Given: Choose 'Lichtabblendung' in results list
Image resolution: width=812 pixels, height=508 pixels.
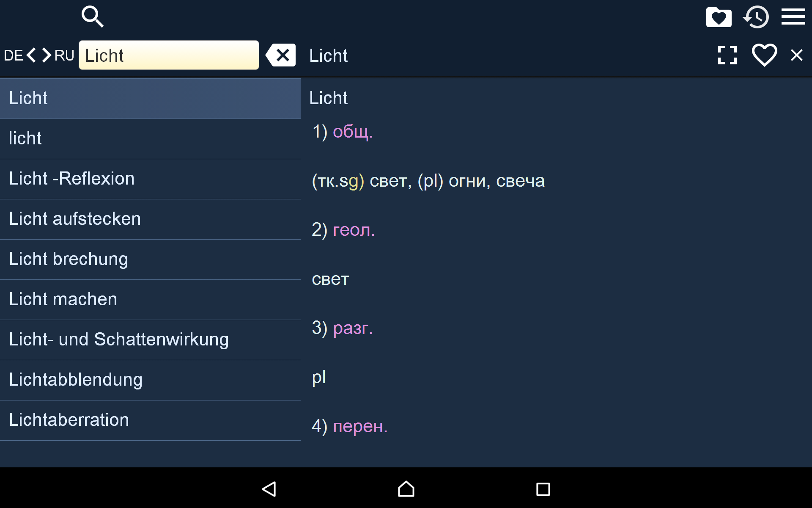Looking at the screenshot, I should pyautogui.click(x=150, y=380).
